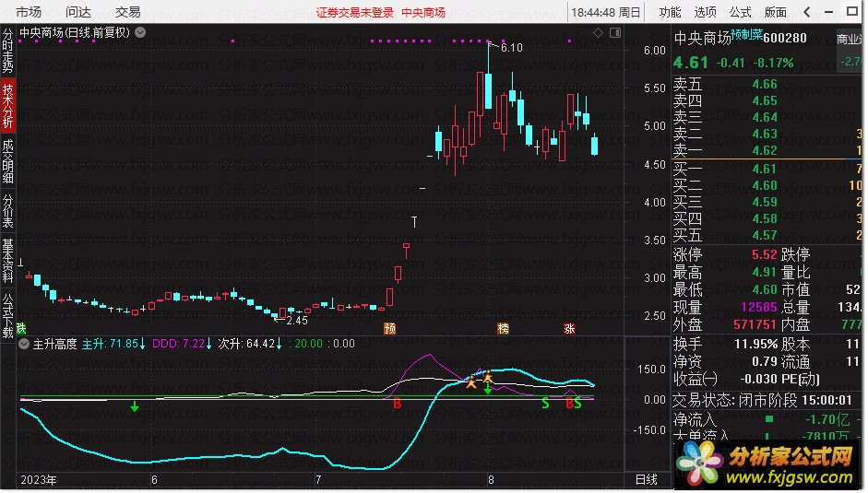Click the 最低 value 4.60
Screen dimensions: 868x493
click(765, 290)
